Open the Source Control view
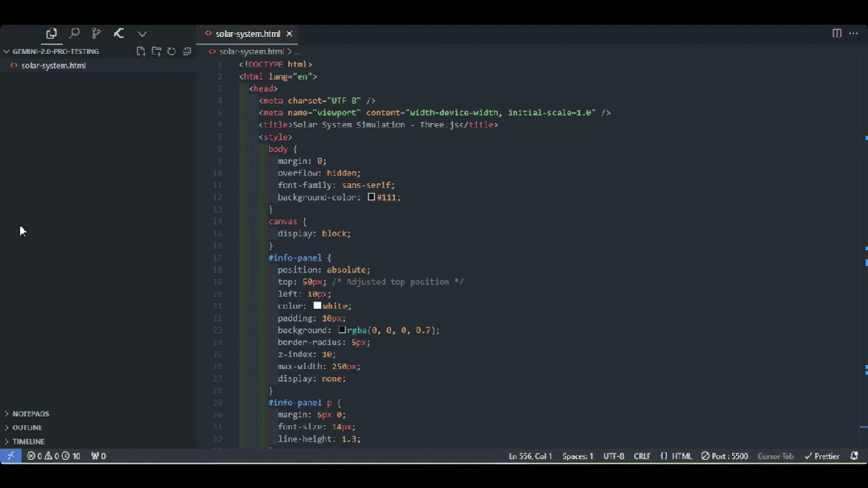This screenshot has width=868, height=488. coord(97,34)
